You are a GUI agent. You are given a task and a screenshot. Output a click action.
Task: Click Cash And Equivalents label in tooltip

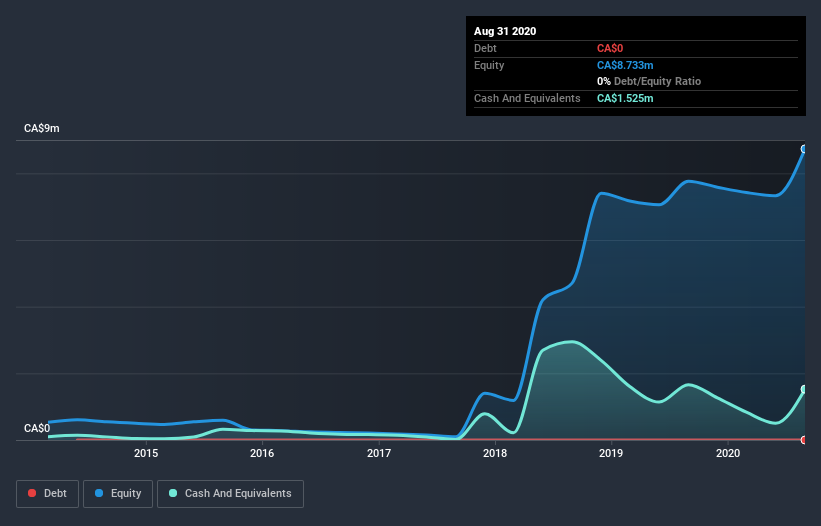click(x=527, y=98)
